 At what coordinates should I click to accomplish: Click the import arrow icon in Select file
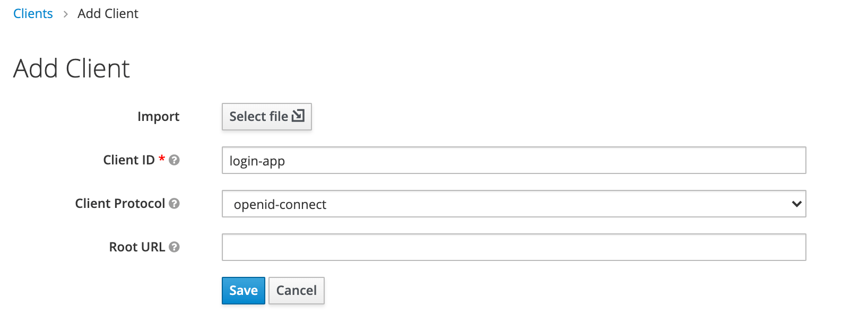click(x=298, y=116)
